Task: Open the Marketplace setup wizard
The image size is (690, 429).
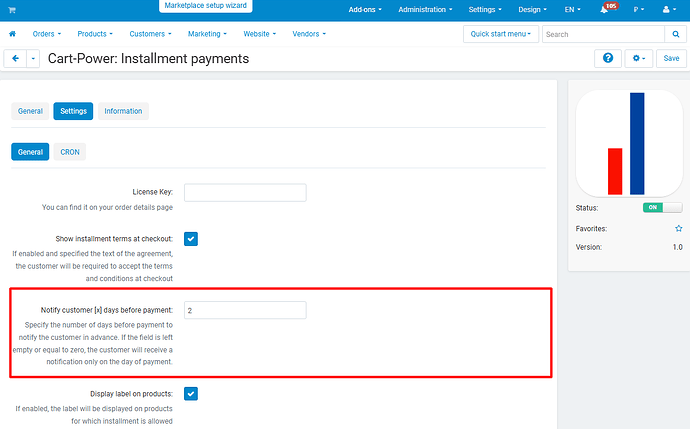Action: point(206,6)
